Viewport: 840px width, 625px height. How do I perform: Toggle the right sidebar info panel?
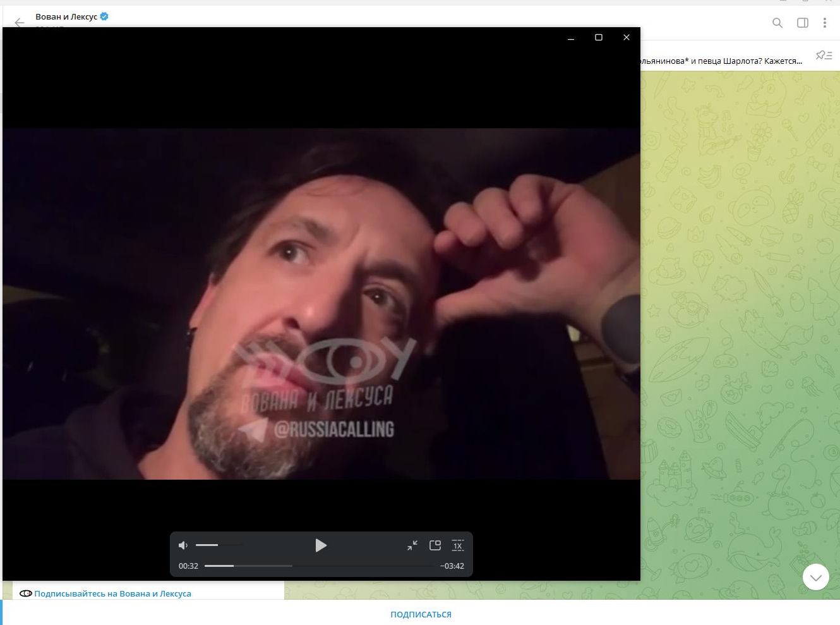point(803,23)
